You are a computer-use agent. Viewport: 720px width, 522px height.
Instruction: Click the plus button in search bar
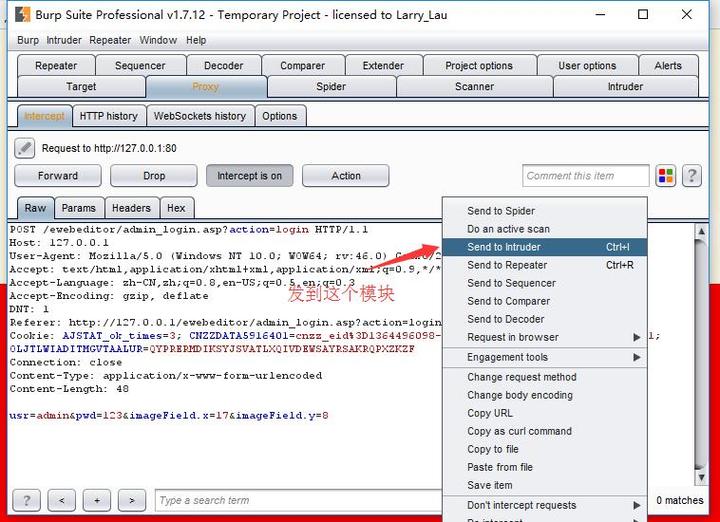pyautogui.click(x=97, y=500)
